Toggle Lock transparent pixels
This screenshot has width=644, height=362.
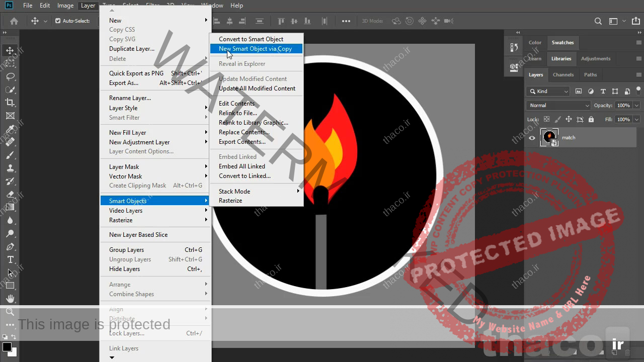547,120
